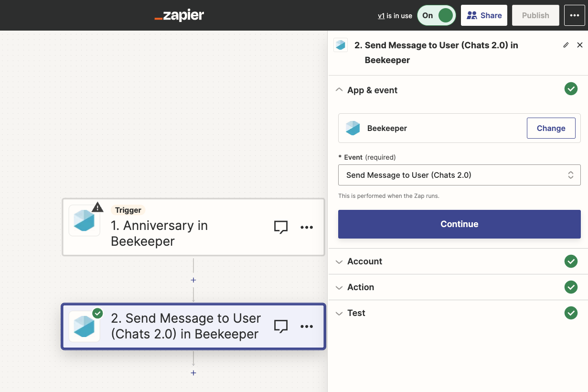This screenshot has width=588, height=392.
Task: Click the warning triangle on Anniversary step
Action: (x=97, y=207)
